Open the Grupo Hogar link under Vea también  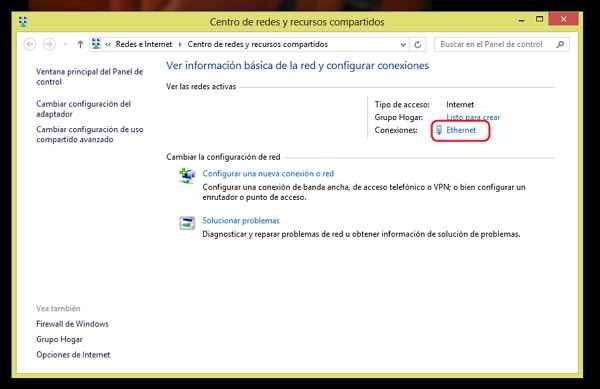59,339
